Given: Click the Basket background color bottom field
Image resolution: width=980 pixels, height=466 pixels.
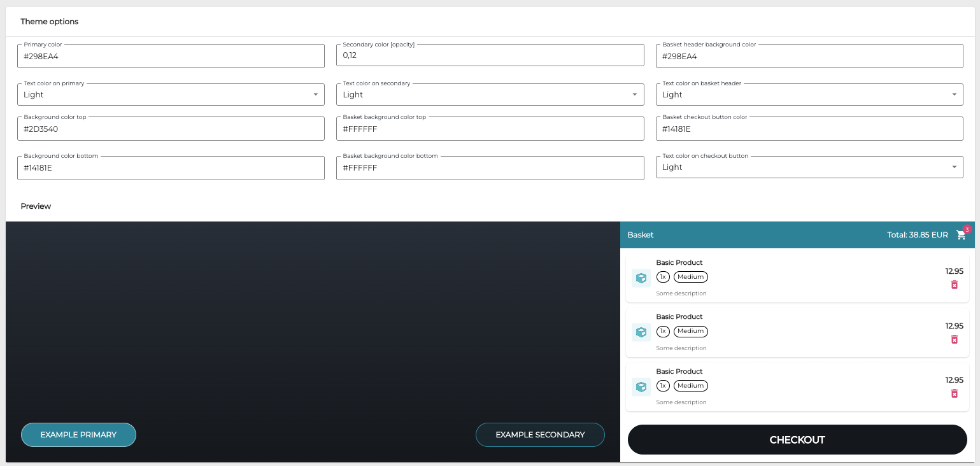Looking at the screenshot, I should (490, 168).
